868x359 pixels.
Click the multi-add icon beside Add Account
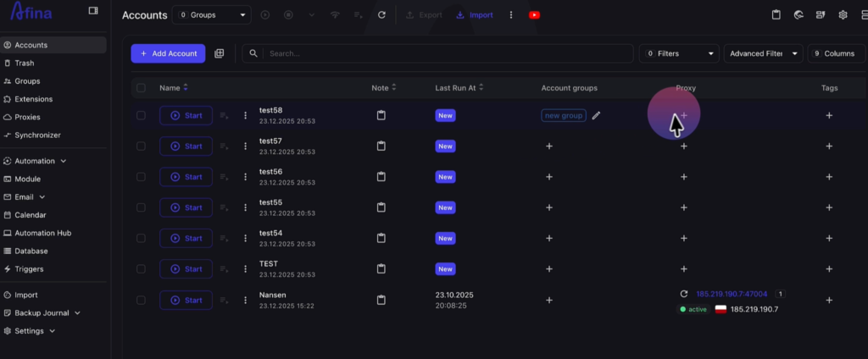[x=220, y=53]
